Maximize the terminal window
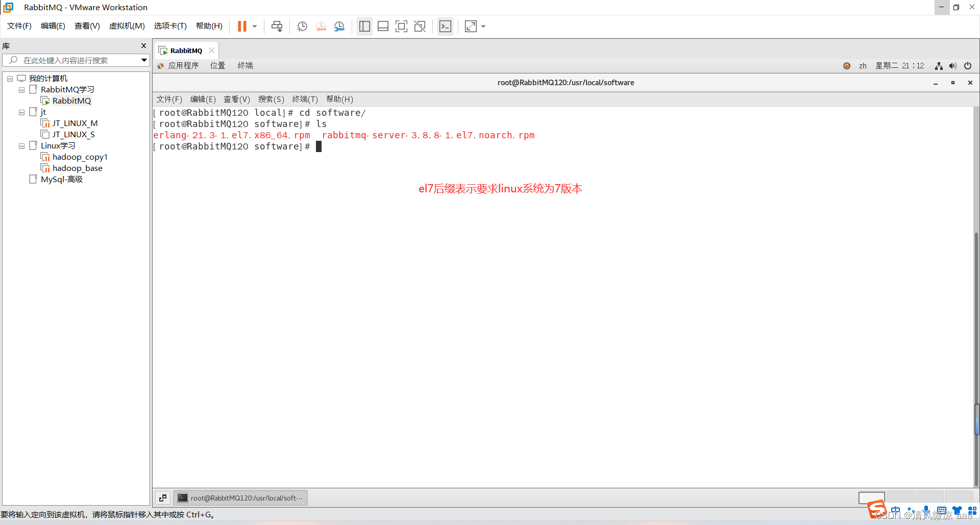Viewport: 980px width, 525px height. coord(953,83)
